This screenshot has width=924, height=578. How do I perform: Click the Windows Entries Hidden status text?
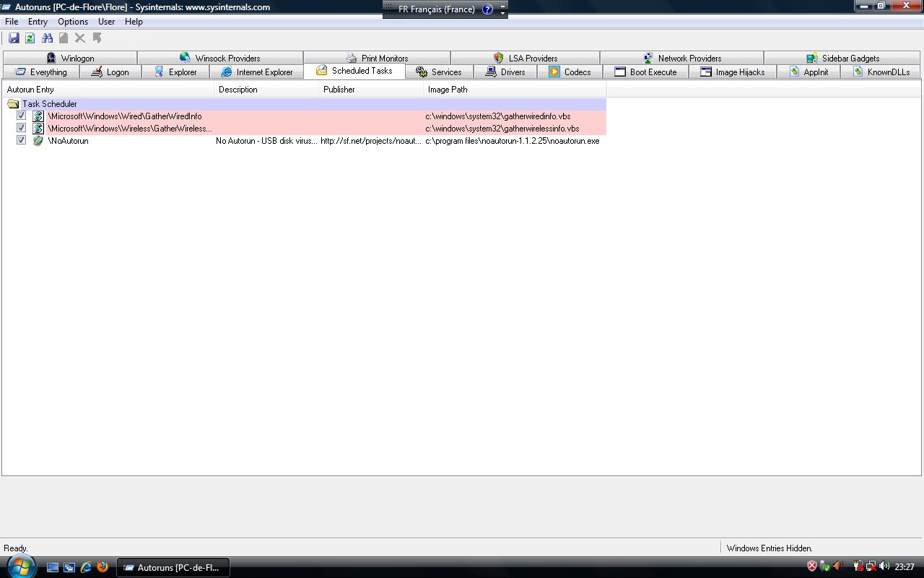pyautogui.click(x=770, y=548)
